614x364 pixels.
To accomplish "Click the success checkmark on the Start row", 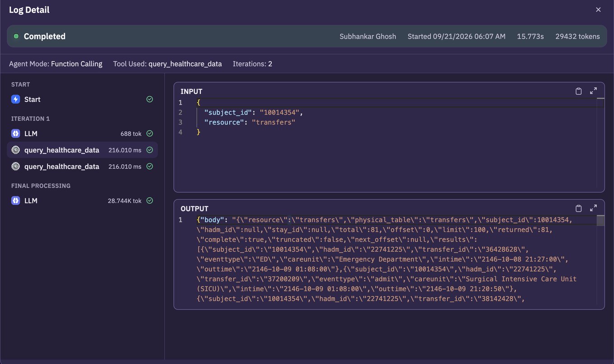I will click(150, 99).
